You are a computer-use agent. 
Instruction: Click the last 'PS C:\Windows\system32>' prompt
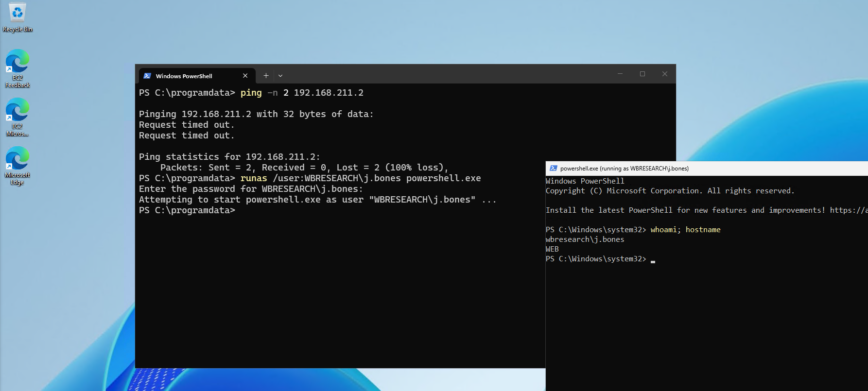click(596, 259)
